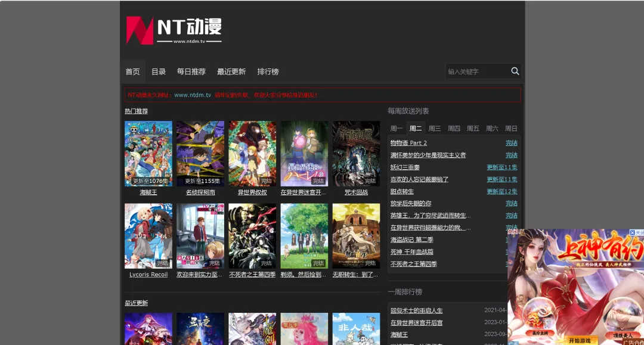
Task: Open 甜点转生 in the weekly list
Action: [x=402, y=192]
